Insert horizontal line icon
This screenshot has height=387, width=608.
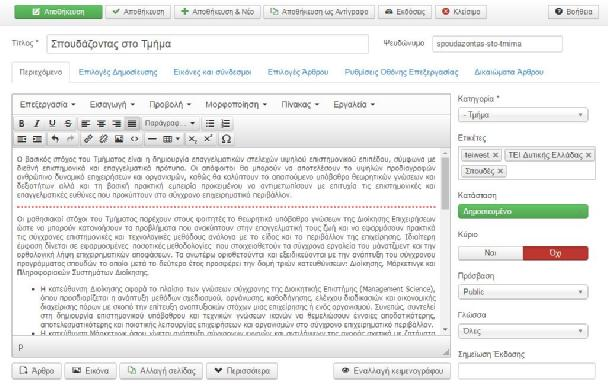[152, 139]
